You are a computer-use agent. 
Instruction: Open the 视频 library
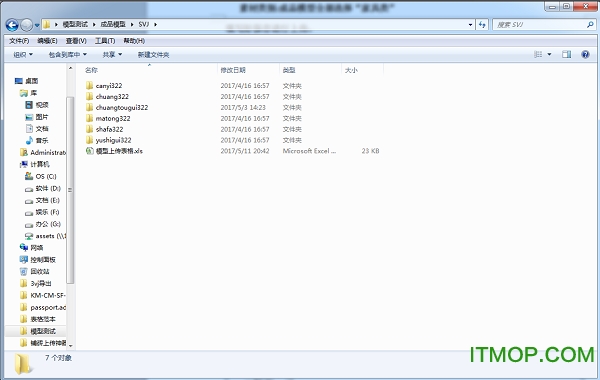(x=42, y=104)
